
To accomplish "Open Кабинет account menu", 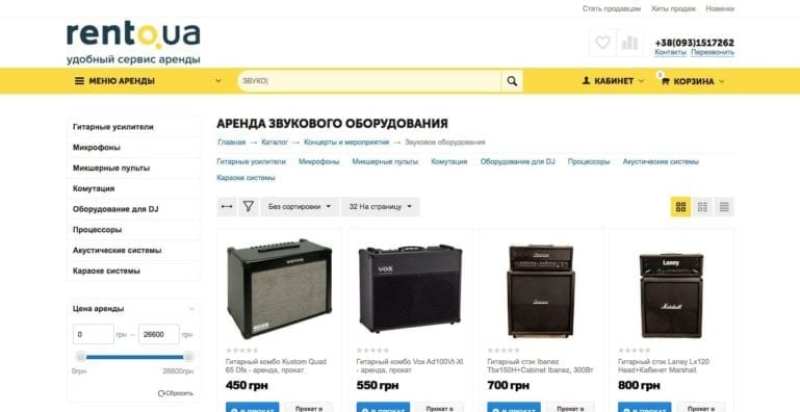I will [x=613, y=81].
